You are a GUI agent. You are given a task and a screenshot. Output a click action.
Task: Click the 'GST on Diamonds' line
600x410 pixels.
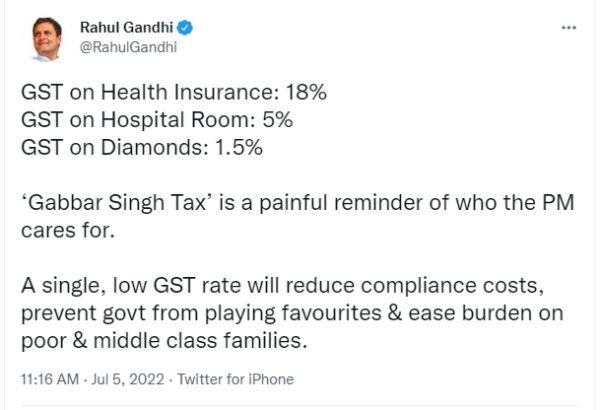click(142, 147)
